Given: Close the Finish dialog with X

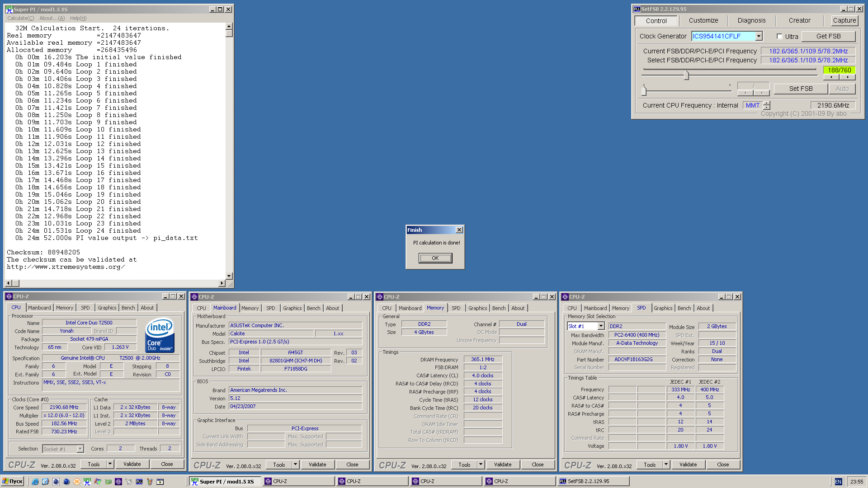Looking at the screenshot, I should (459, 230).
